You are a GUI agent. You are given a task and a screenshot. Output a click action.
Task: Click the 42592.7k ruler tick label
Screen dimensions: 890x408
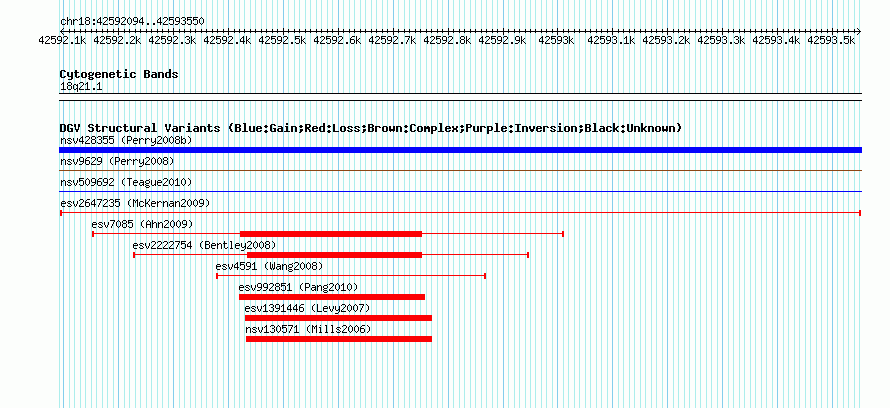tap(393, 40)
